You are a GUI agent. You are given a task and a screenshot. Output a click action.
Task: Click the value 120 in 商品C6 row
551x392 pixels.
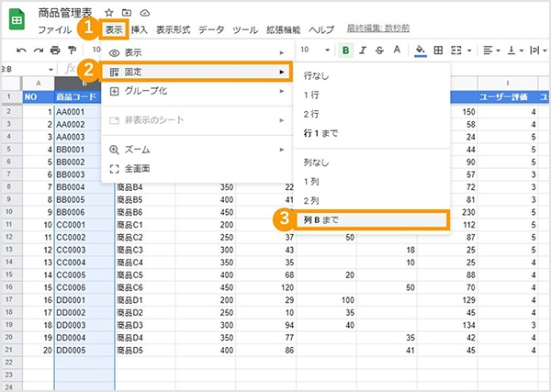point(265,287)
